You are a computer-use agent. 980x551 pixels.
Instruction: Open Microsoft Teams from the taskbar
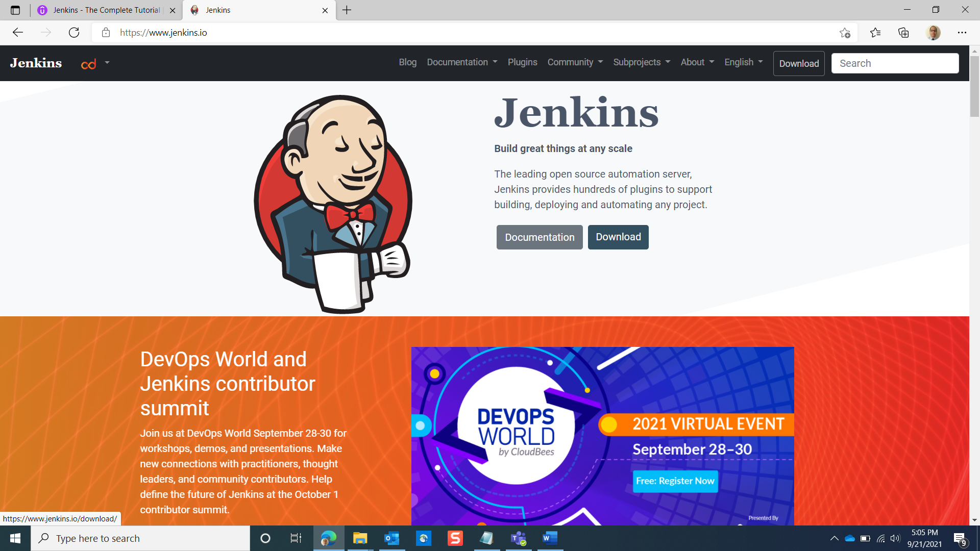point(518,538)
